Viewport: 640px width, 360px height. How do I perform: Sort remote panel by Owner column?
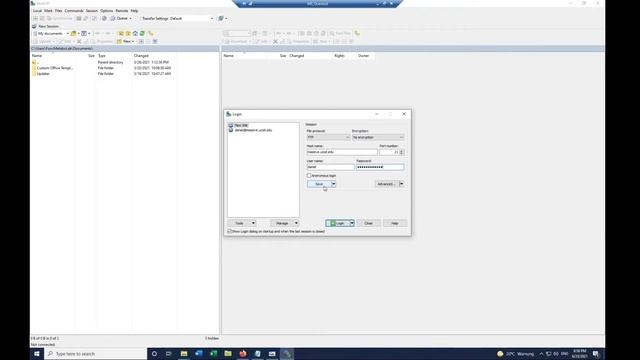(363, 56)
